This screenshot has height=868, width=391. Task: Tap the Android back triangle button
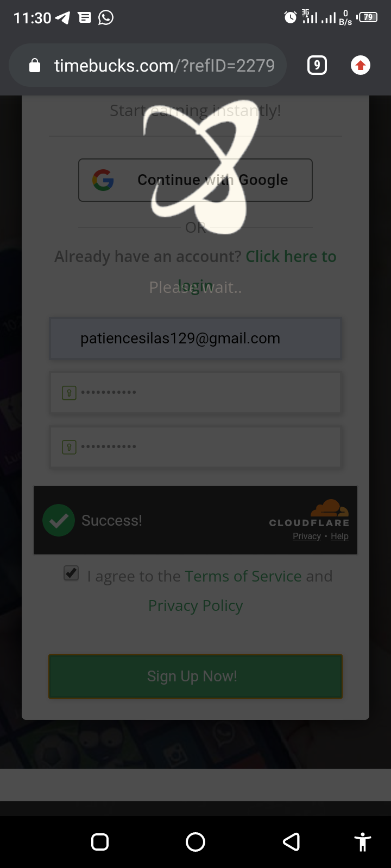pyautogui.click(x=292, y=842)
